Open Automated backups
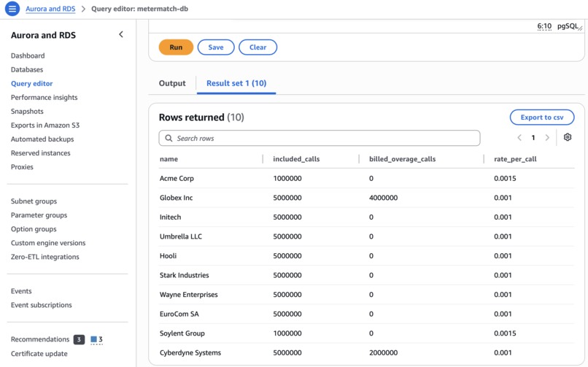This screenshot has height=367, width=588. tap(42, 139)
